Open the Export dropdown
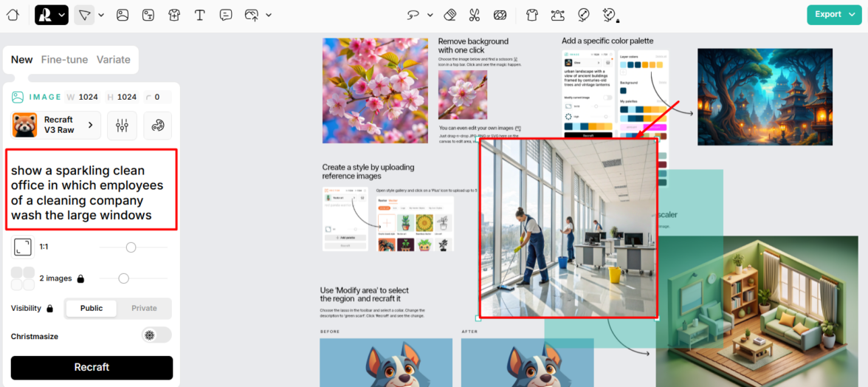 click(833, 15)
